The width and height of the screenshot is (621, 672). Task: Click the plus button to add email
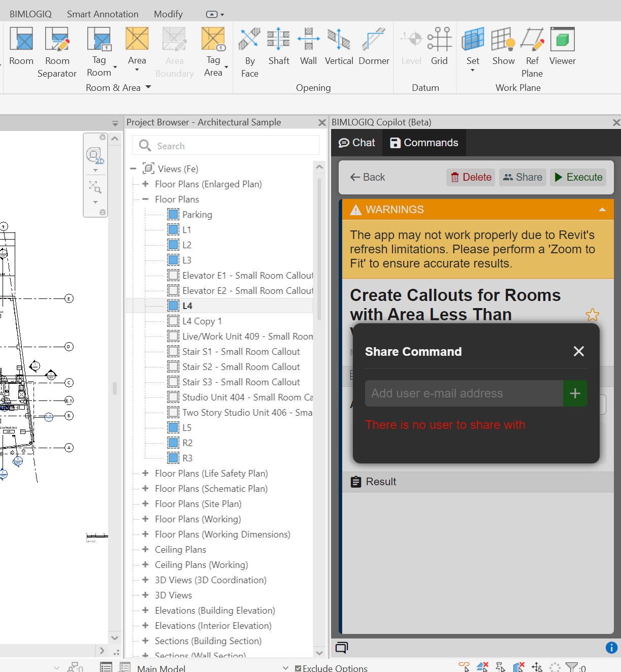tap(575, 393)
